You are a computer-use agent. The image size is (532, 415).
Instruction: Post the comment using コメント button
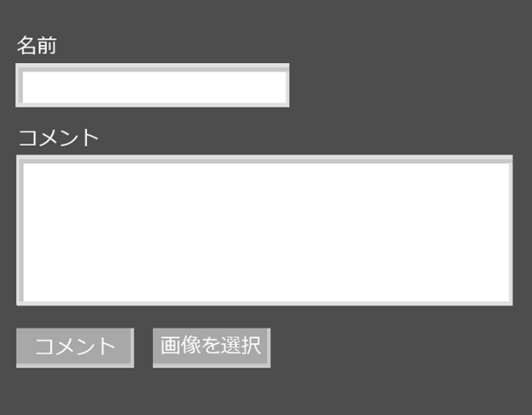pos(75,348)
